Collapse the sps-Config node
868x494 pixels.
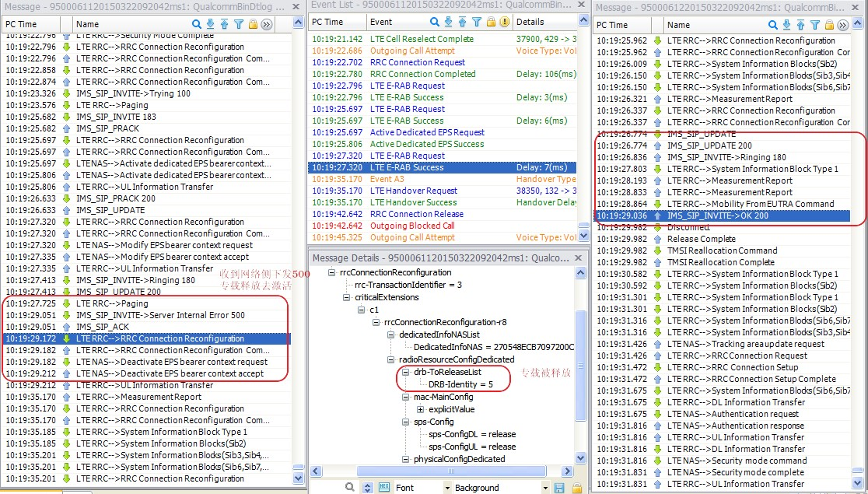point(406,422)
